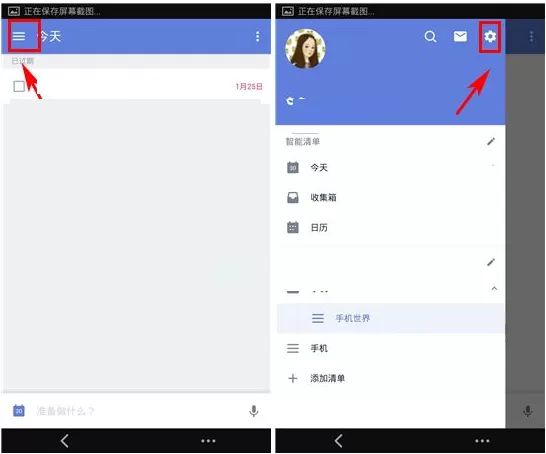
Task: Select 收集箱 inbox list
Action: coord(390,197)
